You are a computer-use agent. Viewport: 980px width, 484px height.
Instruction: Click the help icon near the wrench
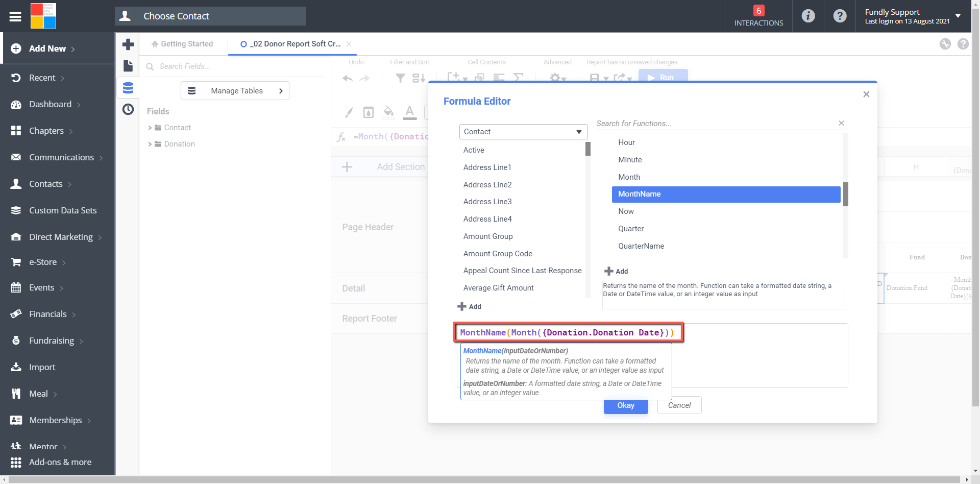[x=963, y=44]
